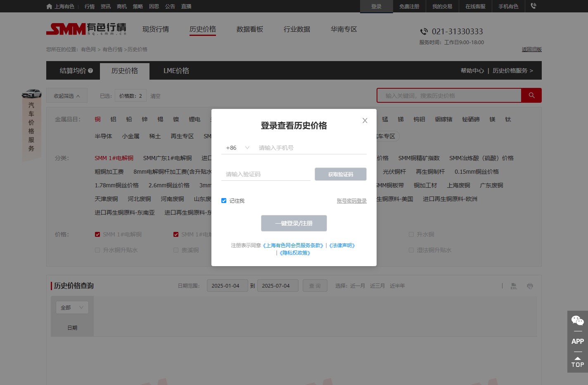Screen dimensions: 588x385
Task: Open 在线客服 in the top bar
Action: tap(475, 7)
